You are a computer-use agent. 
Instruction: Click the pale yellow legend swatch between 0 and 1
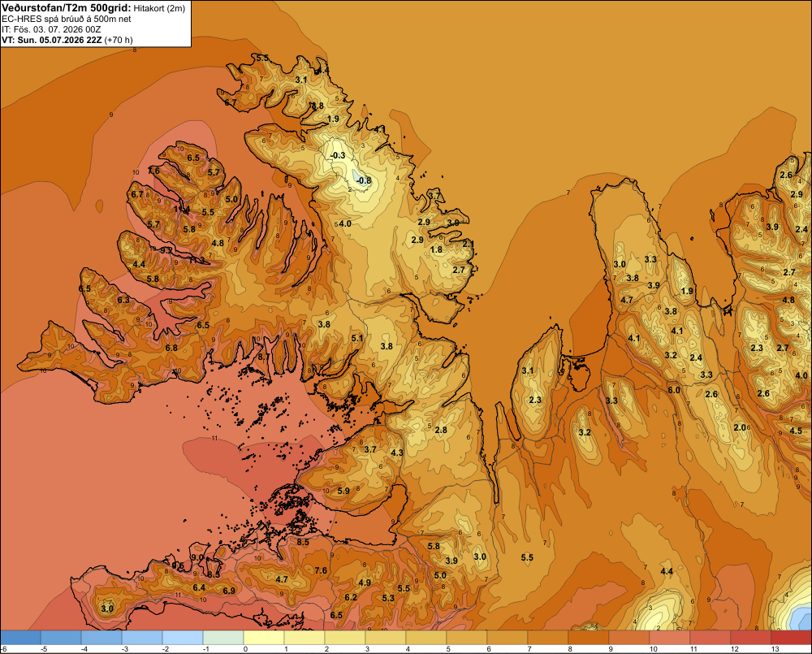click(x=264, y=637)
